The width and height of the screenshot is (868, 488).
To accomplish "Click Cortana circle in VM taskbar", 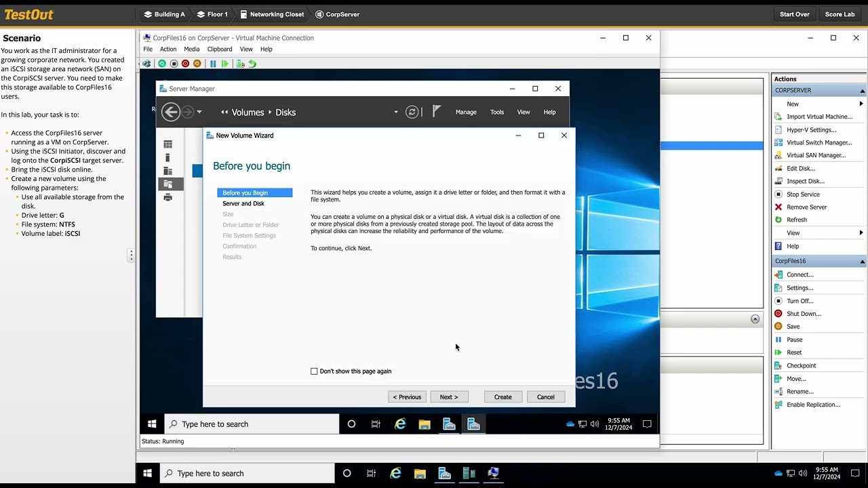I will [351, 424].
